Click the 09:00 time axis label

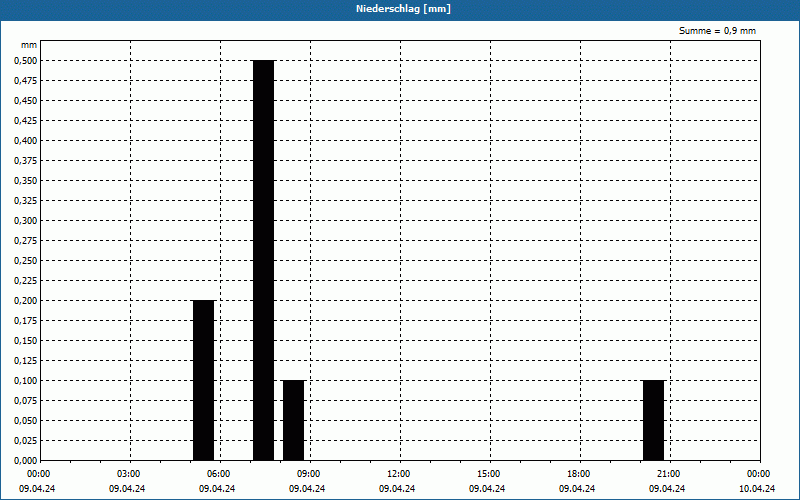tap(309, 474)
